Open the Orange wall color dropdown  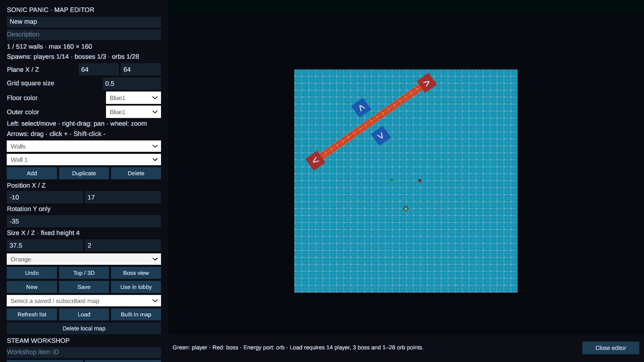[84, 259]
